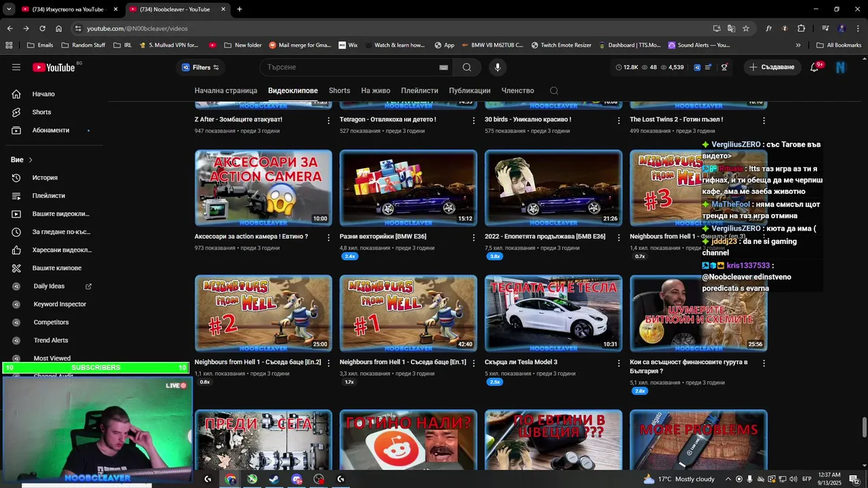This screenshot has height=488, width=868.
Task: Switch to Shorts channel tab
Action: 339,91
